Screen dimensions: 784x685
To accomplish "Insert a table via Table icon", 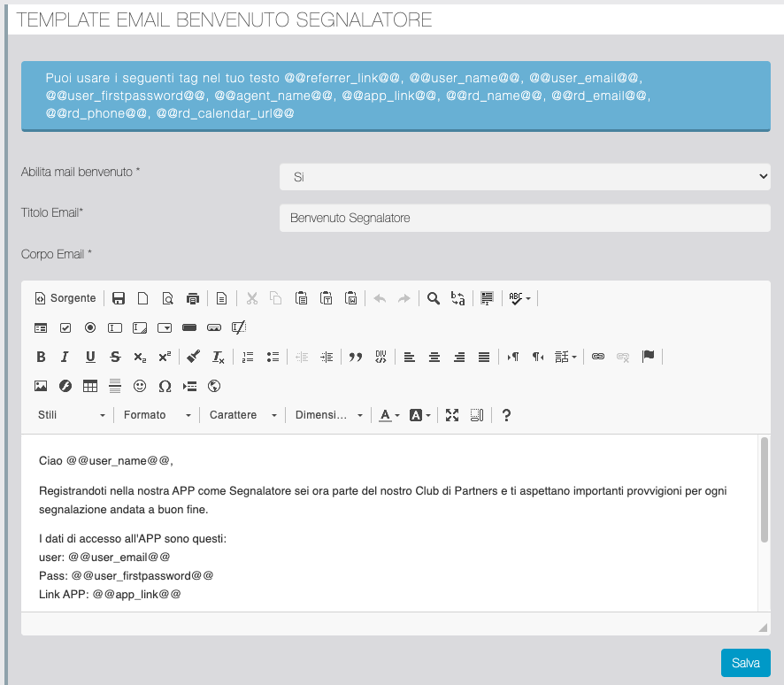I will (90, 386).
